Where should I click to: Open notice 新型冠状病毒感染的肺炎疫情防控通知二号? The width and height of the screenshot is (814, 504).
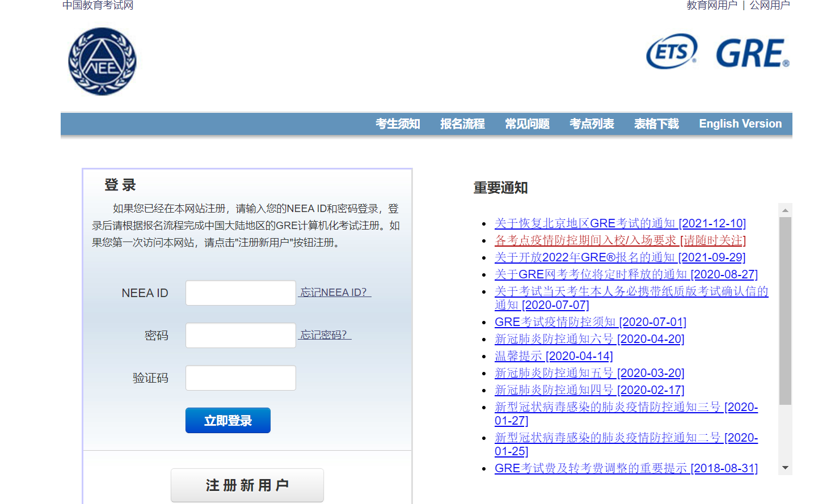(x=626, y=444)
